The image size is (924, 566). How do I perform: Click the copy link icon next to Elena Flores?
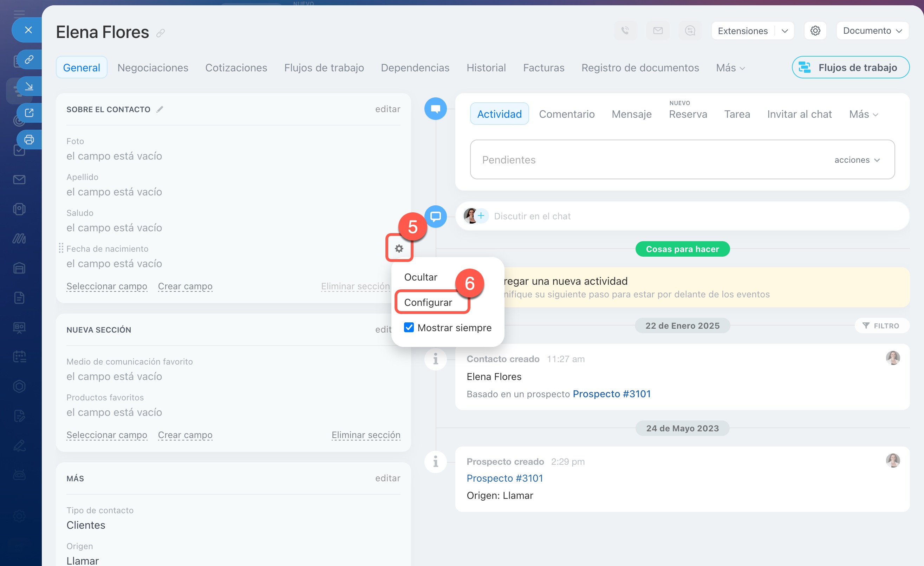pyautogui.click(x=161, y=33)
